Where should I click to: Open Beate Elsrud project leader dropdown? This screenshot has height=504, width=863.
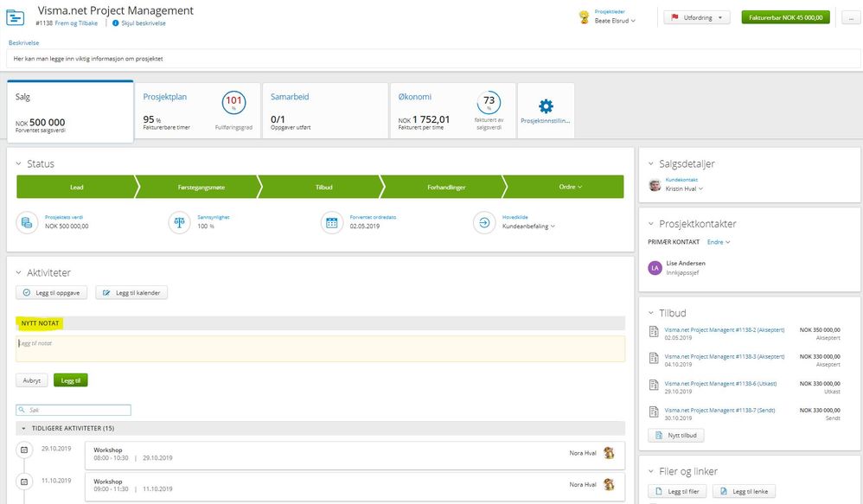pyautogui.click(x=615, y=21)
